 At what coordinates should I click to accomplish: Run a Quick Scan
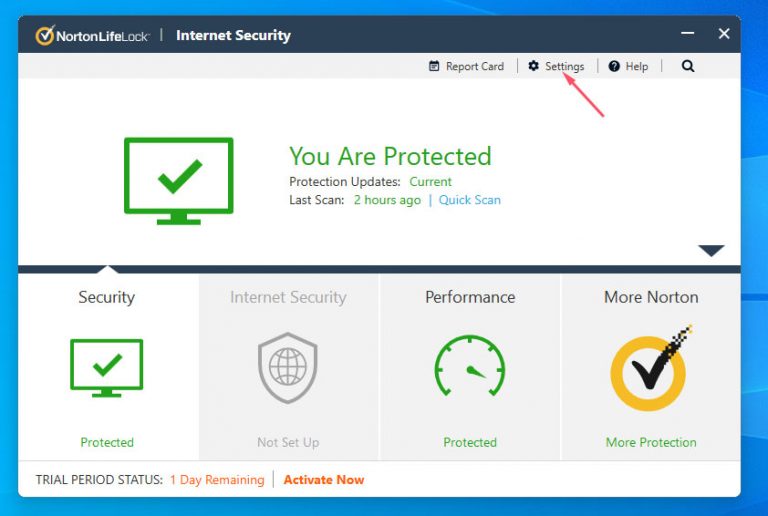point(471,200)
